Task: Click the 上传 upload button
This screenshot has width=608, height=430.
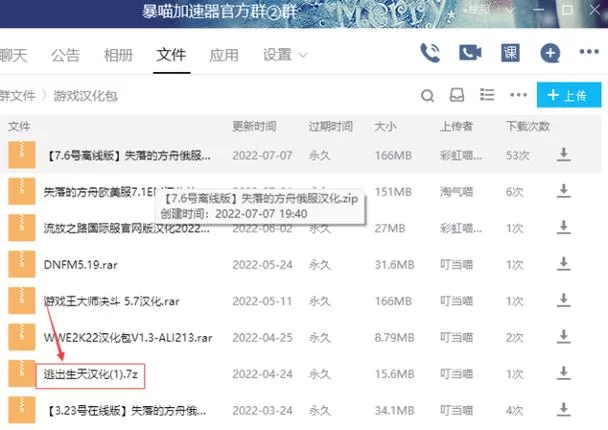Action: pos(569,95)
